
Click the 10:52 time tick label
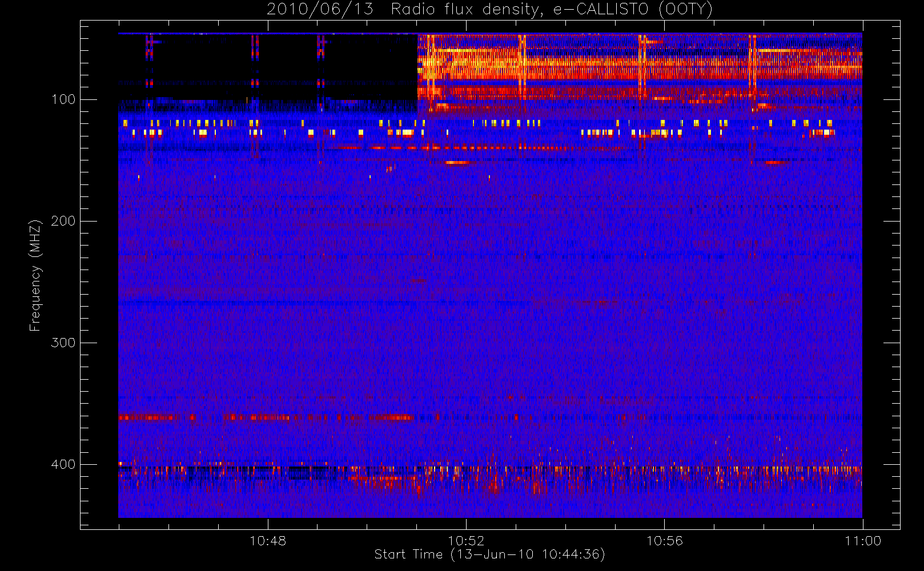(466, 541)
